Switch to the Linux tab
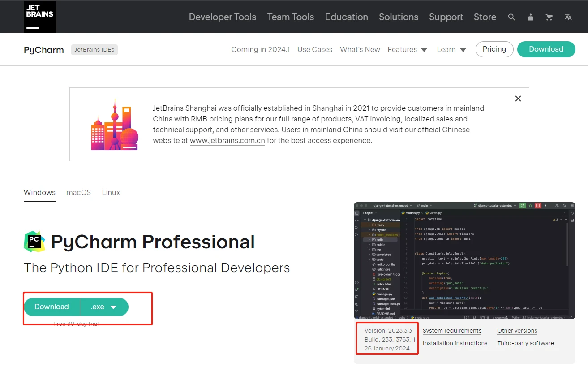588x372 pixels. 111,192
